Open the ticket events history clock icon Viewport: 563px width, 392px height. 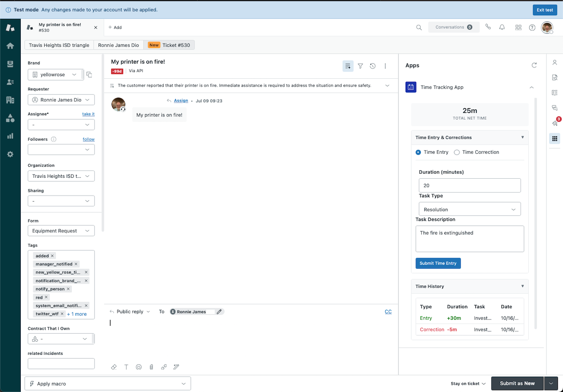(373, 66)
